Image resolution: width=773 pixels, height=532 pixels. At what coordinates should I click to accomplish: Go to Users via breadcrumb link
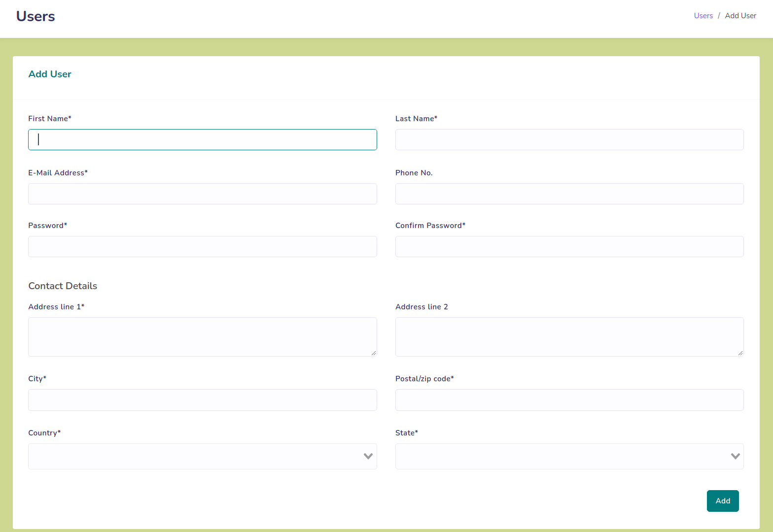point(703,16)
